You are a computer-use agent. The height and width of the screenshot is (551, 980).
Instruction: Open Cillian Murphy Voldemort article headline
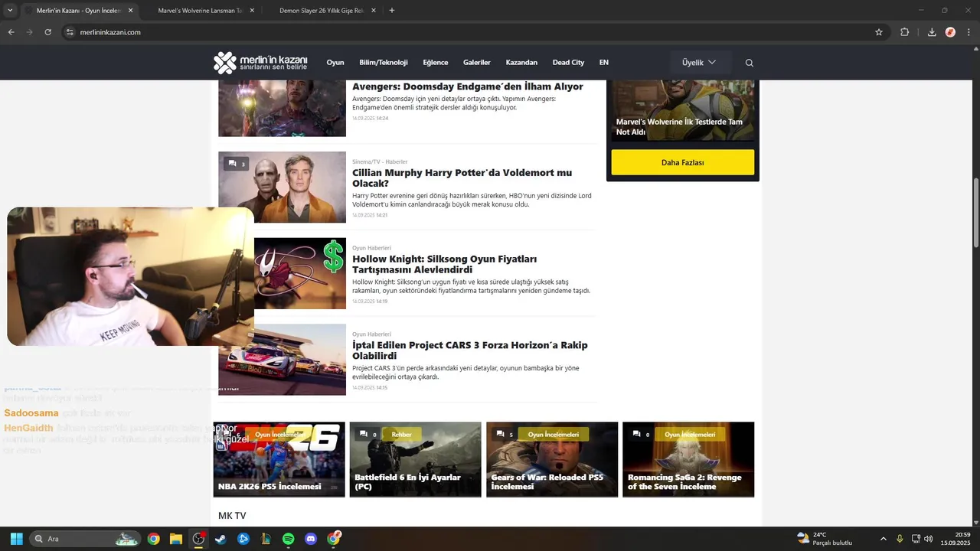coord(462,178)
